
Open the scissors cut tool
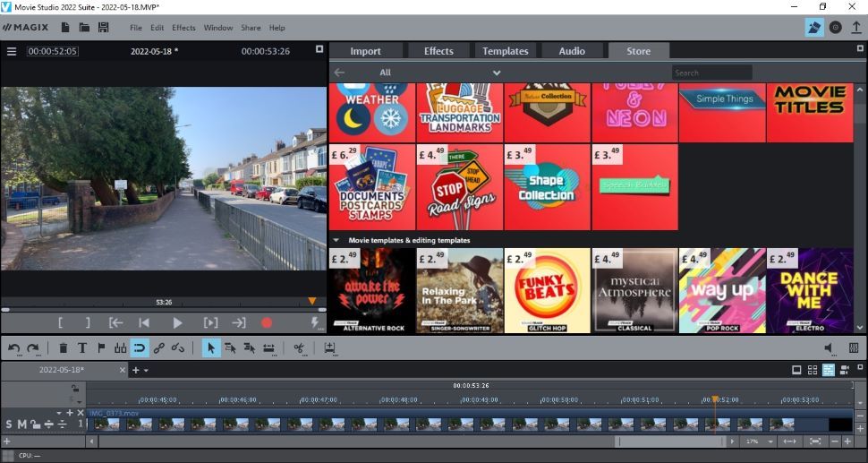(299, 348)
